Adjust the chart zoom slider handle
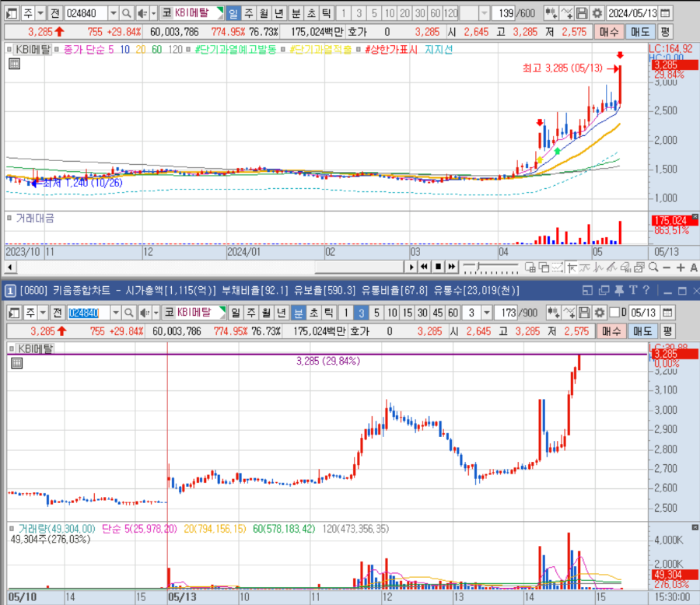 point(478,267)
